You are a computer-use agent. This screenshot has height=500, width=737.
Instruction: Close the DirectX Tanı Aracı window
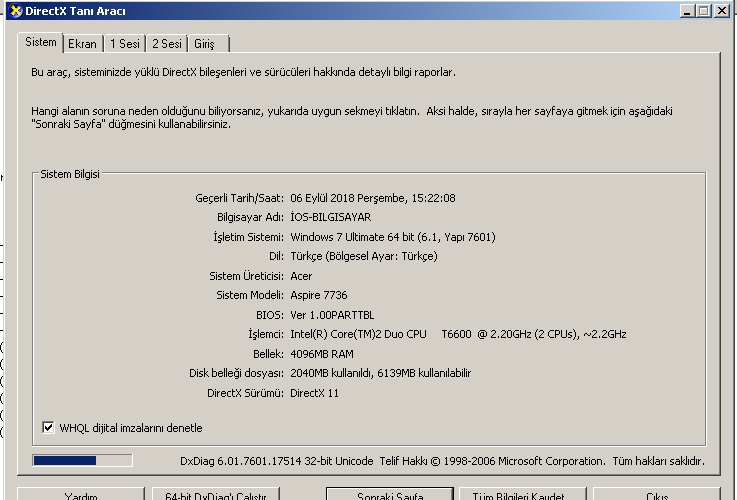(x=721, y=11)
